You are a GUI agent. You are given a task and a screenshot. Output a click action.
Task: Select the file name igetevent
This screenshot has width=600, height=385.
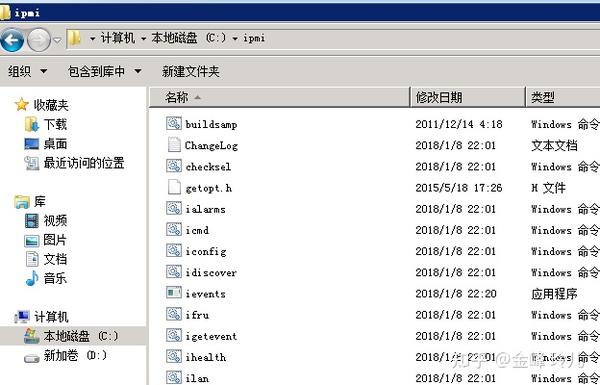tap(211, 336)
